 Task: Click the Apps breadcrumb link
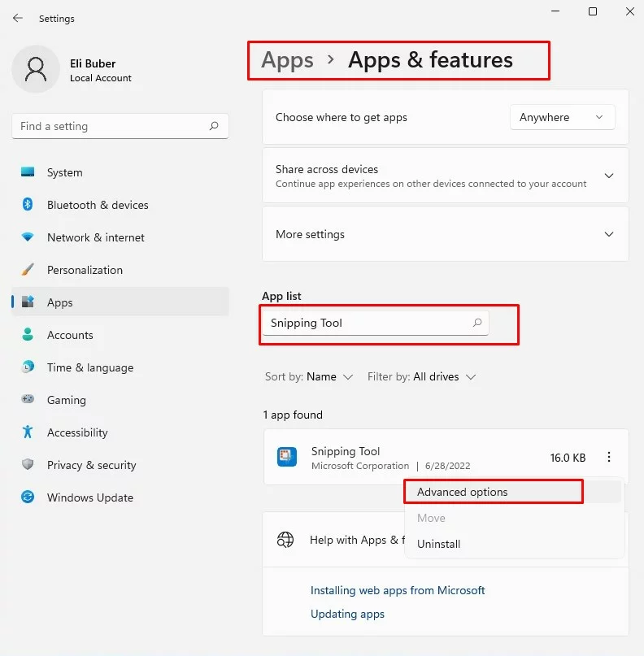click(x=288, y=60)
